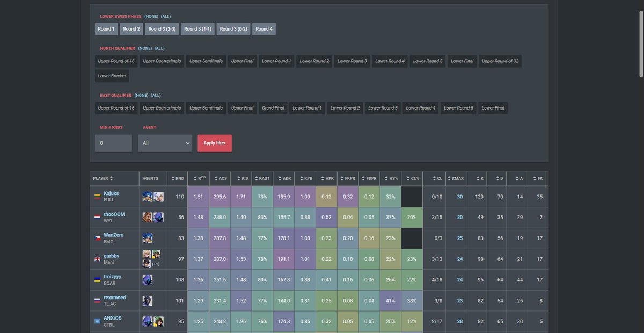This screenshot has width=644, height=333.
Task: Click the 295.6 ACS cell
Action: (x=219, y=197)
